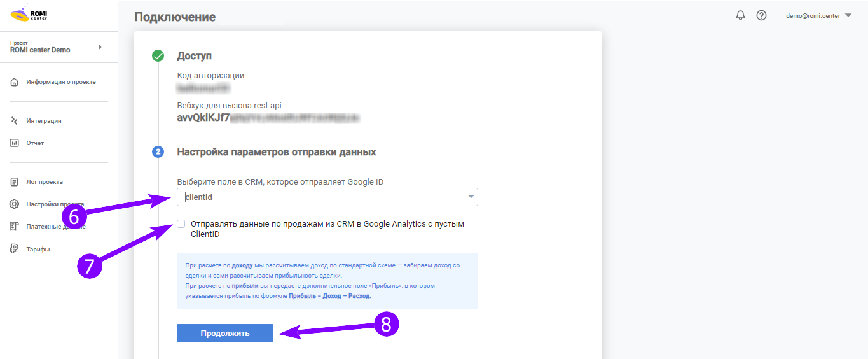This screenshot has height=359, width=868.
Task: Click the green checkmark step Доступ
Action: tap(158, 56)
